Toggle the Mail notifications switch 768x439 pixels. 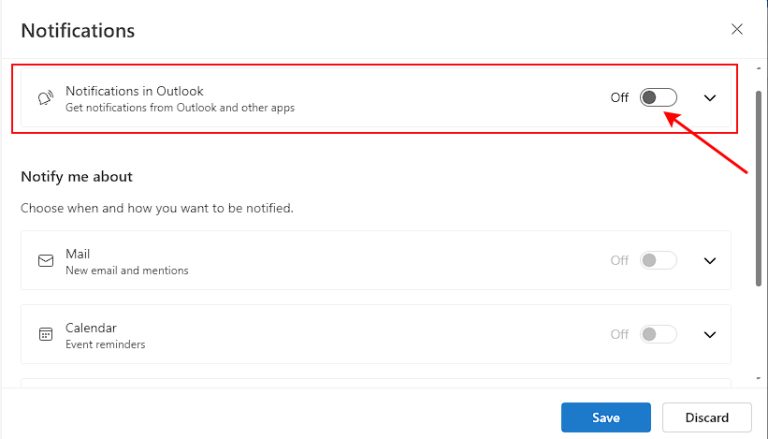(658, 260)
